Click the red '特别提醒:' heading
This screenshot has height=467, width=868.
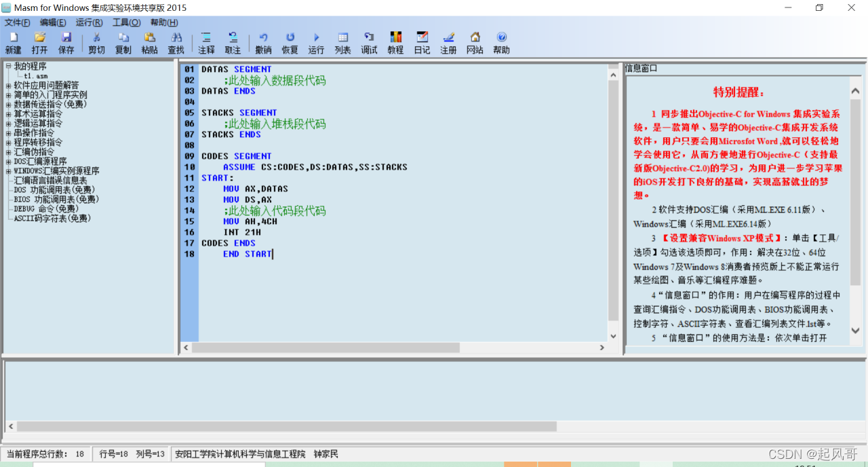738,92
